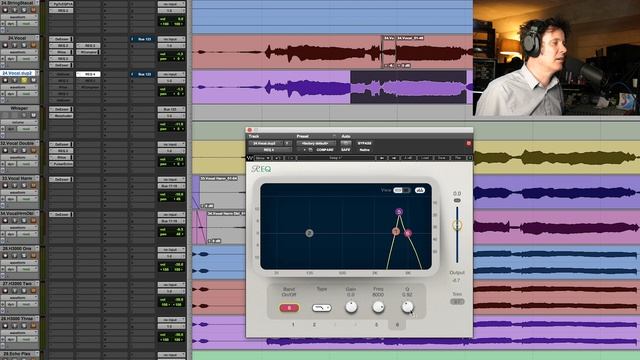Solo the Whisper track

24,115
